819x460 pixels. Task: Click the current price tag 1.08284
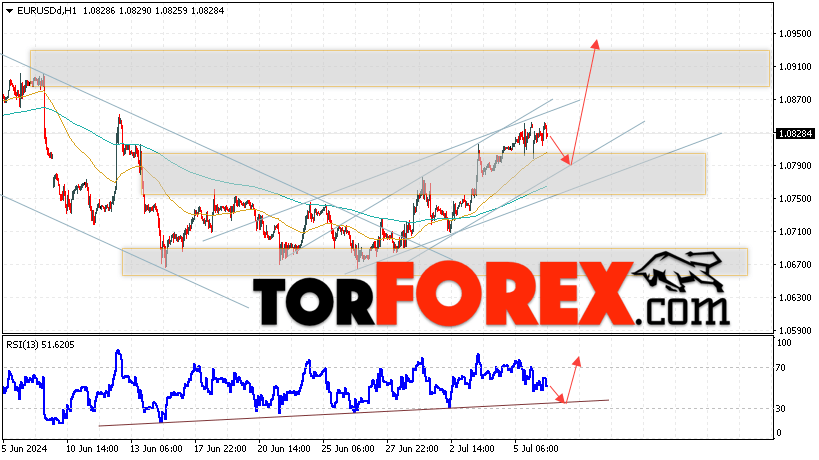(x=795, y=134)
